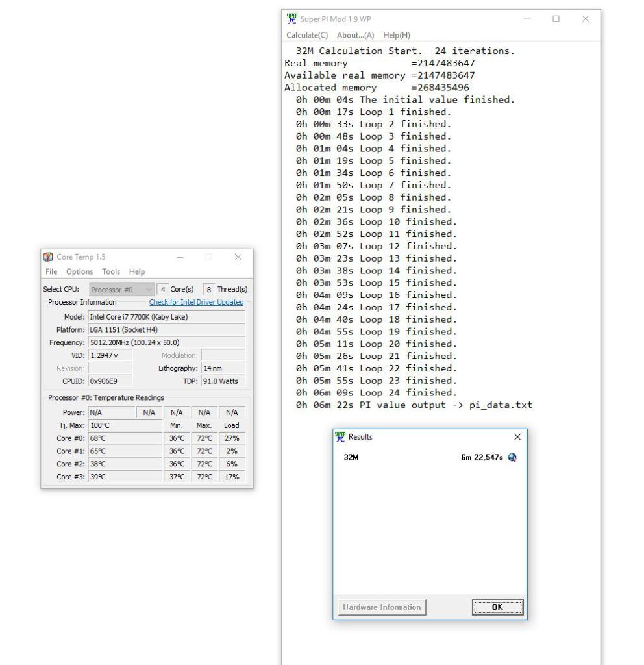The width and height of the screenshot is (644, 665).
Task: Click the Frequency field 5012.20MHz
Action: [x=167, y=342]
